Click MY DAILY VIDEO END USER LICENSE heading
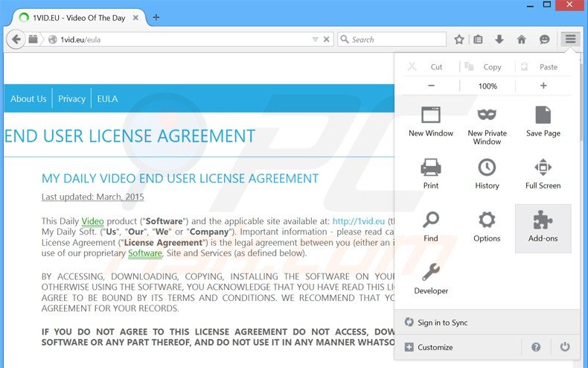588x368 pixels. click(180, 178)
